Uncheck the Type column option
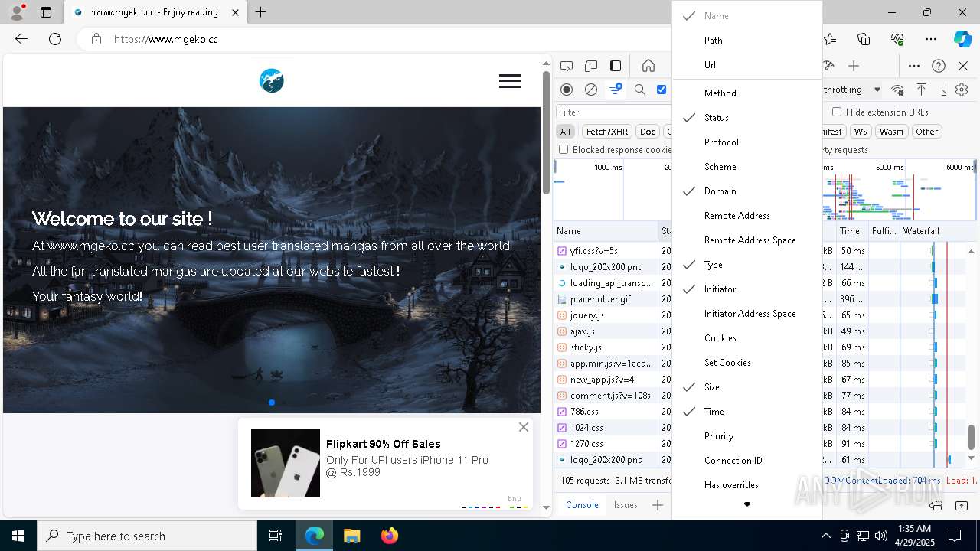The image size is (980, 551). click(747, 265)
